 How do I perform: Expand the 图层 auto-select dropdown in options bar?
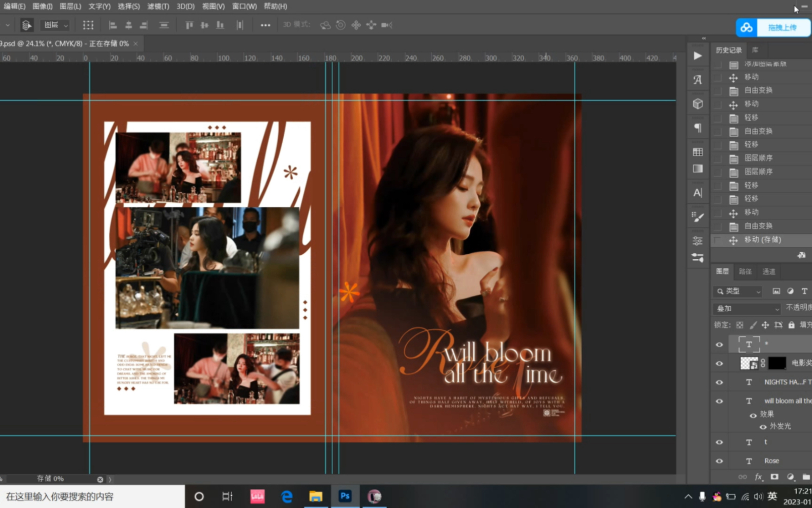click(55, 25)
